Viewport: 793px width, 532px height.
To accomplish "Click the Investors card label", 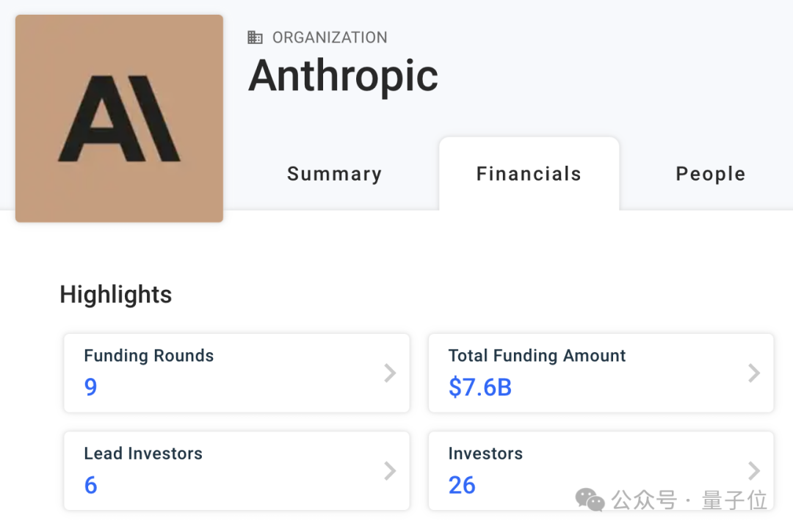I will click(x=485, y=453).
